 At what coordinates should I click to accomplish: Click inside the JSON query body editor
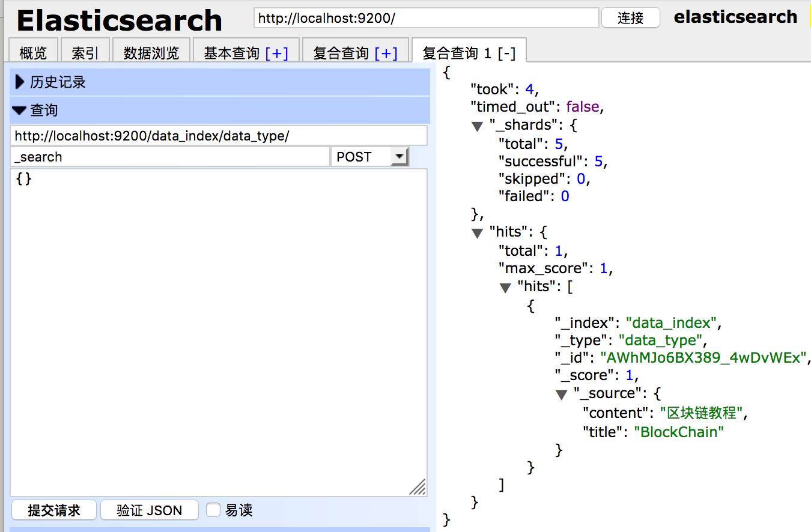coord(219,333)
